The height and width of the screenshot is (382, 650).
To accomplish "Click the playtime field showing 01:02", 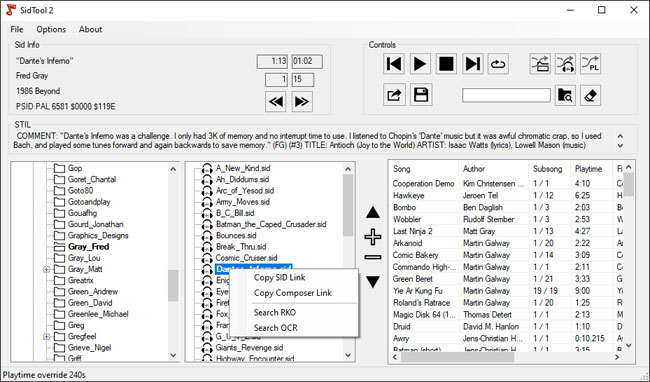I will coord(307,61).
